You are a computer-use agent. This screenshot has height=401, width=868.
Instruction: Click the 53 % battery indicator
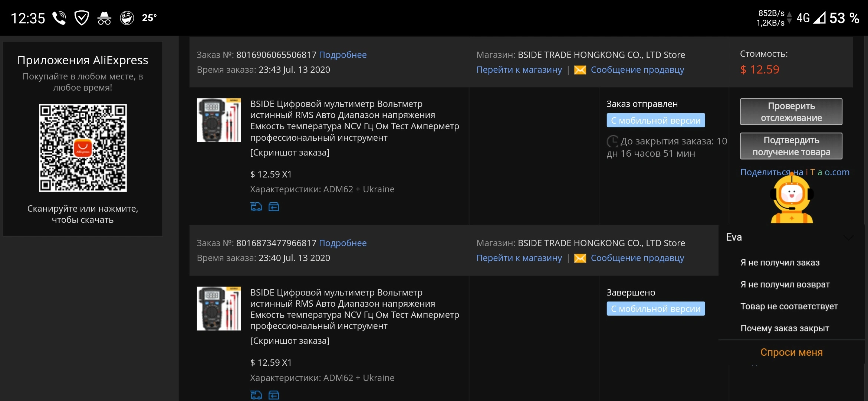[x=844, y=18]
